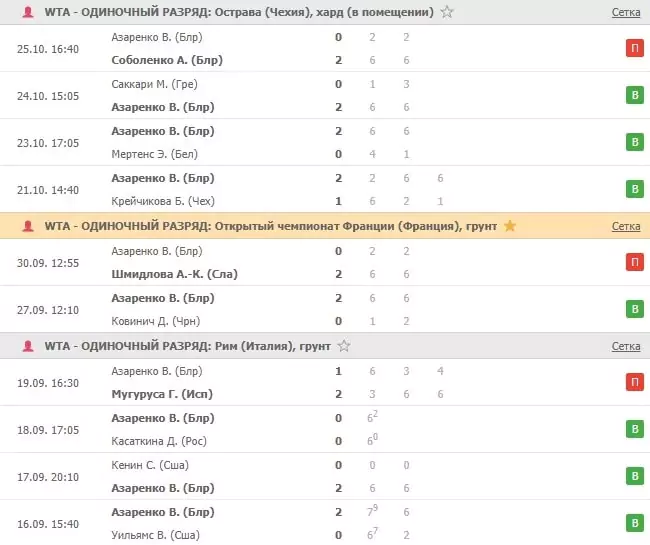Select player name Крейчикова Б. (Чех)

pyautogui.click(x=163, y=201)
